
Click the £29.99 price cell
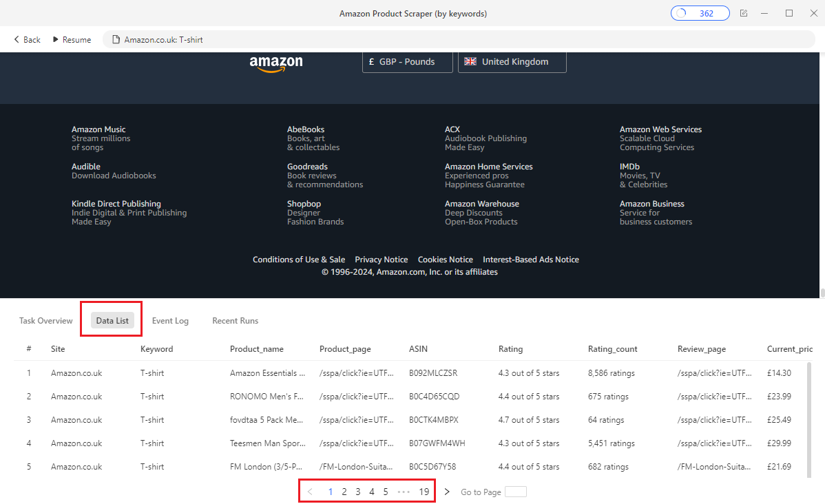pos(780,443)
